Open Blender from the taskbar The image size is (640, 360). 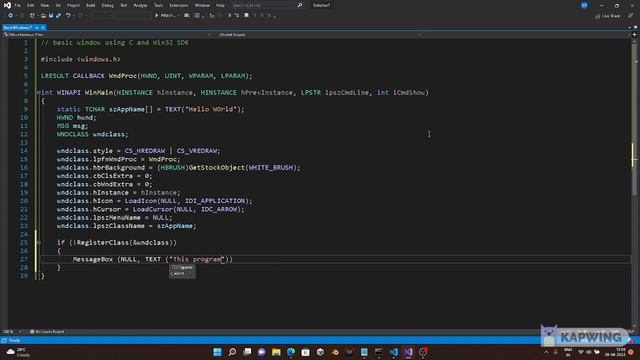coord(335,352)
